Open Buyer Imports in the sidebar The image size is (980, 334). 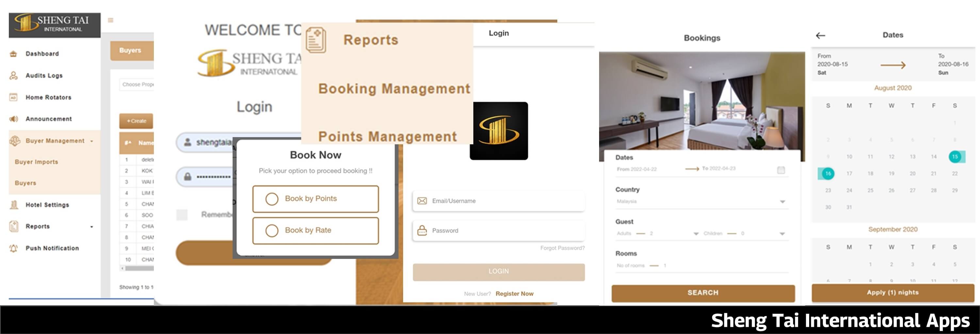coord(37,162)
